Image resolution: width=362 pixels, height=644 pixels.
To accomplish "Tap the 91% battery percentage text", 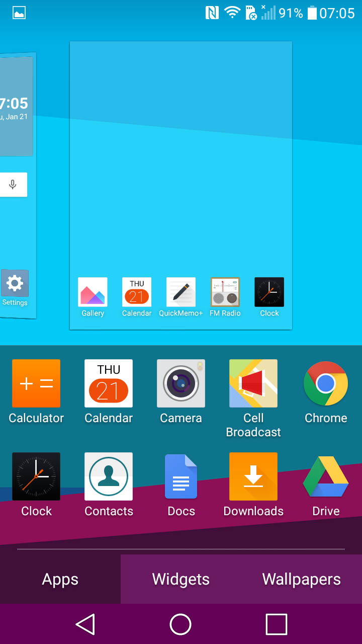I will [x=291, y=13].
